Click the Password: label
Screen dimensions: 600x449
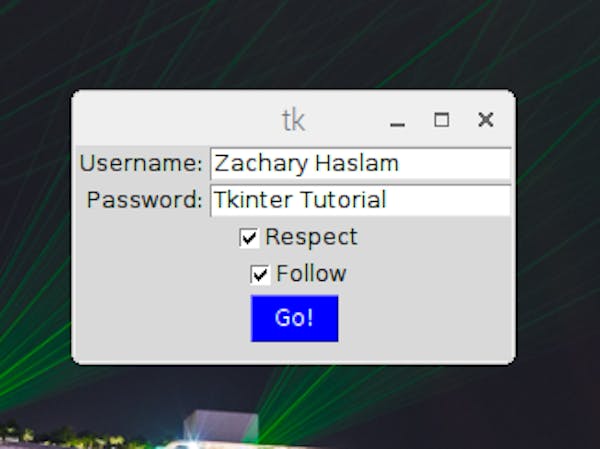(x=145, y=200)
